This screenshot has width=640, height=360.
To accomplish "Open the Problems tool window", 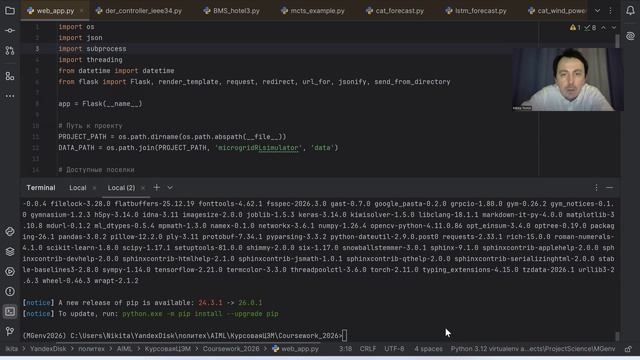I will coord(10,291).
